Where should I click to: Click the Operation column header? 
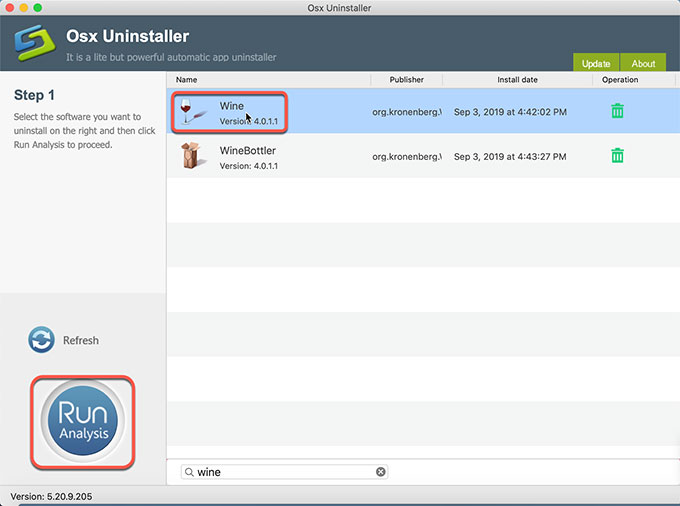tap(620, 80)
